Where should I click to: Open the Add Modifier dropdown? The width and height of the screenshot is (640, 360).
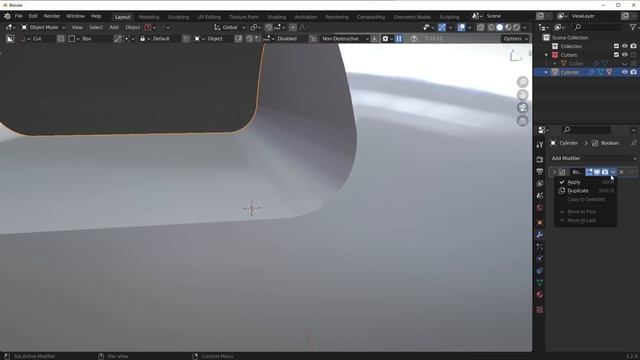[x=593, y=158]
